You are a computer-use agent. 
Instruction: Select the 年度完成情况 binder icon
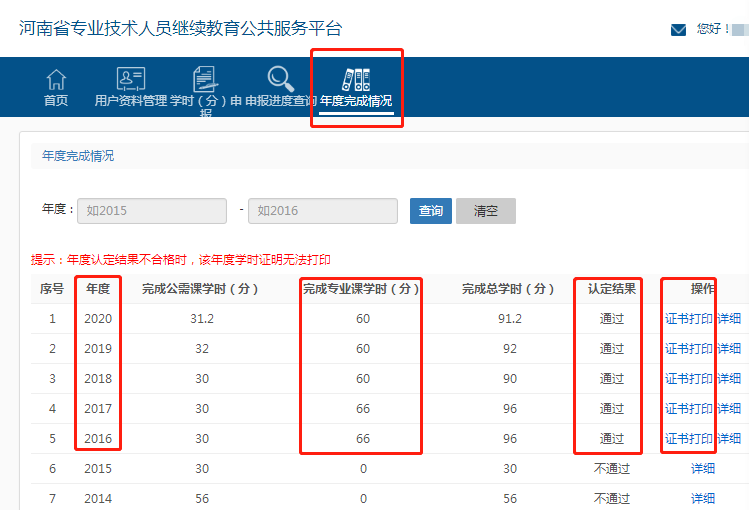coord(356,78)
